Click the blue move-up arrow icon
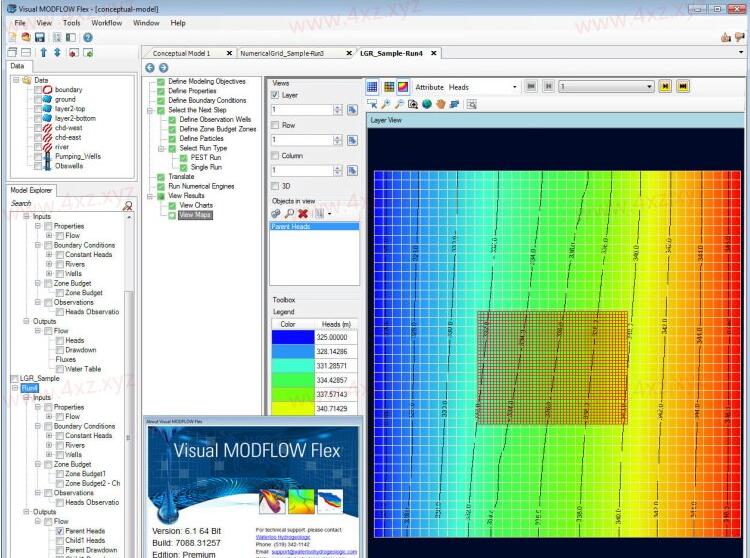The image size is (750, 558). pos(44,53)
